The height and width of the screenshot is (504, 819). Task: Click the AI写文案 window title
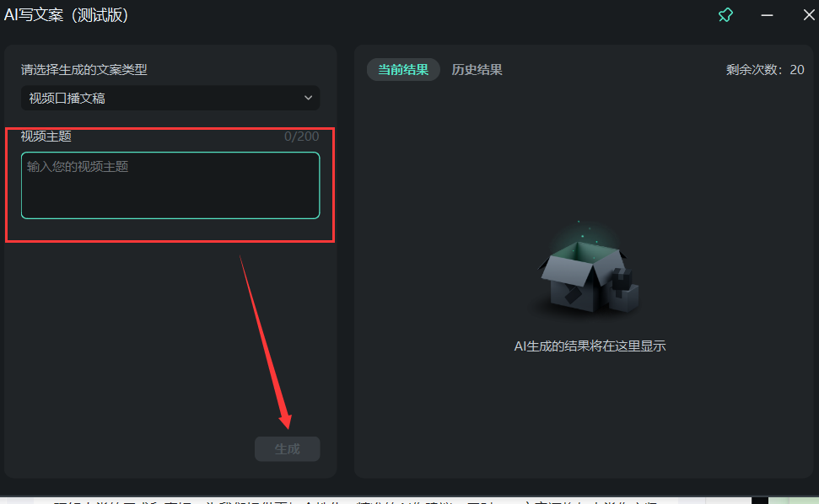click(x=68, y=14)
